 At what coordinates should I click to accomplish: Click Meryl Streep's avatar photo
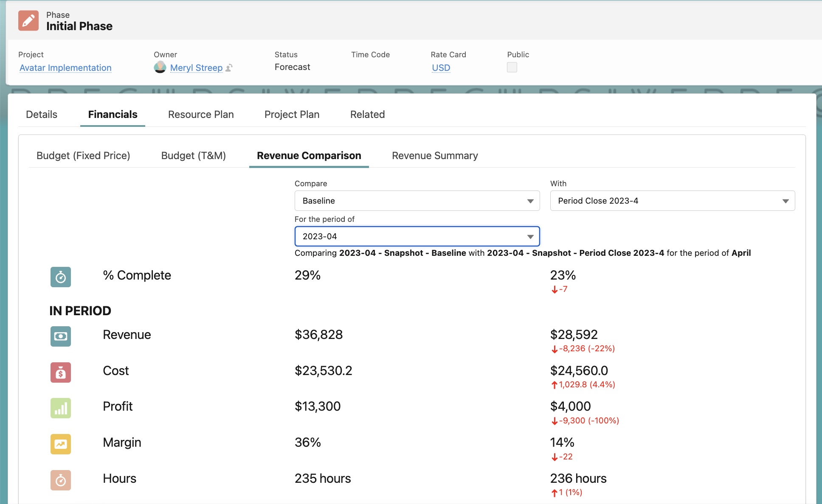160,67
